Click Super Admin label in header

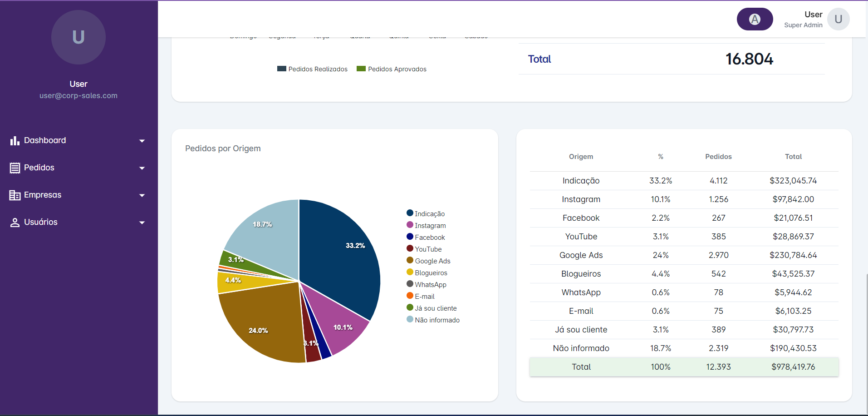point(803,25)
